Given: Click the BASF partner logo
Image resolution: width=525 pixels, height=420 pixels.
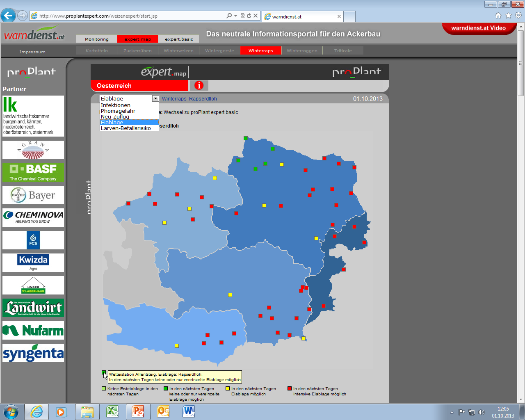Looking at the screenshot, I should pos(33,172).
